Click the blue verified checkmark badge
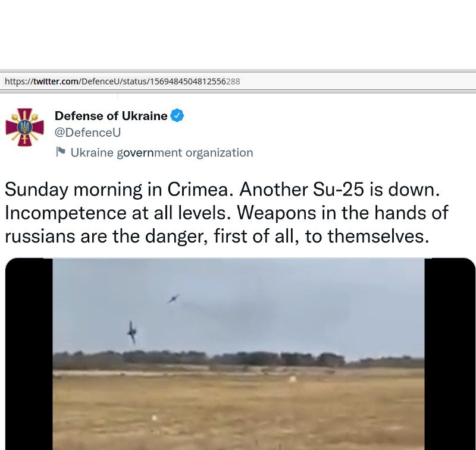This screenshot has height=450, width=476. click(x=177, y=115)
